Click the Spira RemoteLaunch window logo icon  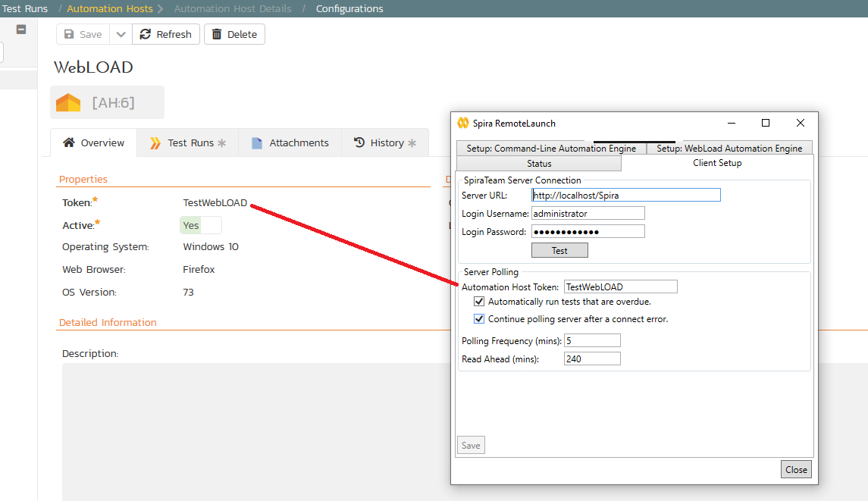463,123
